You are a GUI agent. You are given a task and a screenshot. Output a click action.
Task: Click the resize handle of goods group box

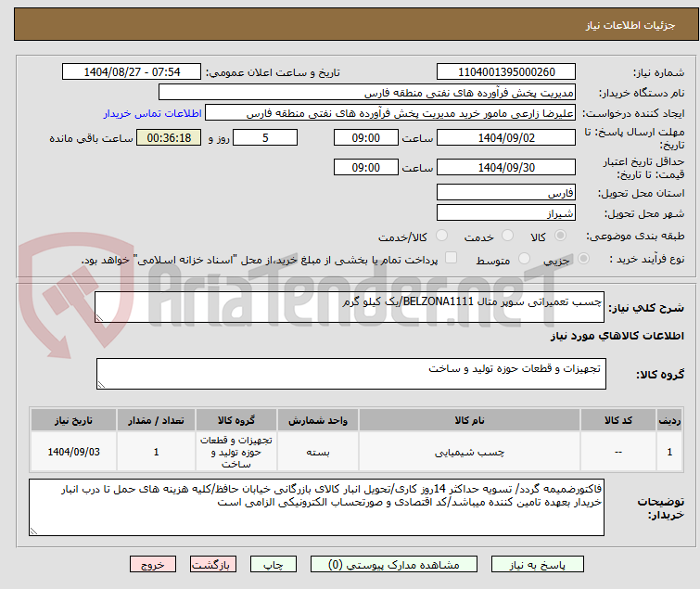pyautogui.click(x=101, y=385)
